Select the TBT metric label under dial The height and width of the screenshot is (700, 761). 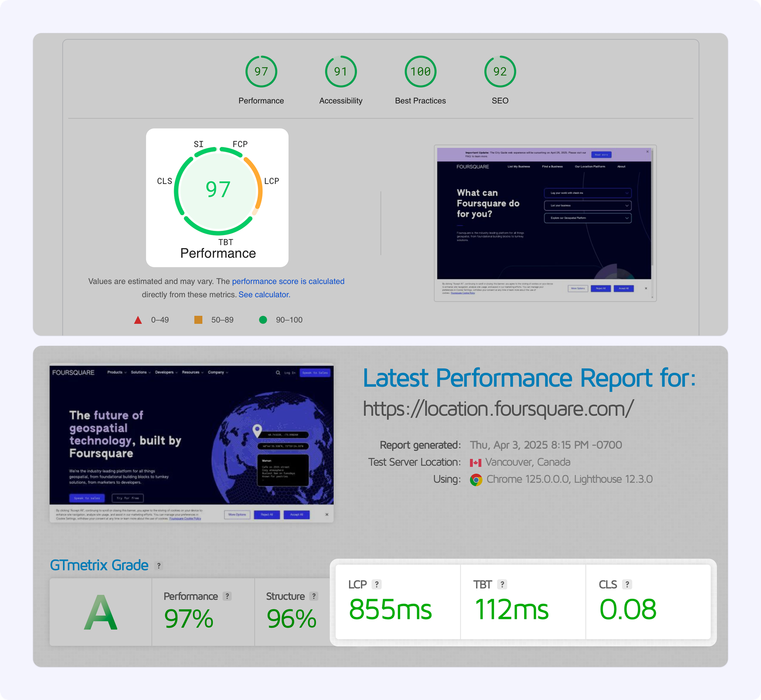[226, 242]
